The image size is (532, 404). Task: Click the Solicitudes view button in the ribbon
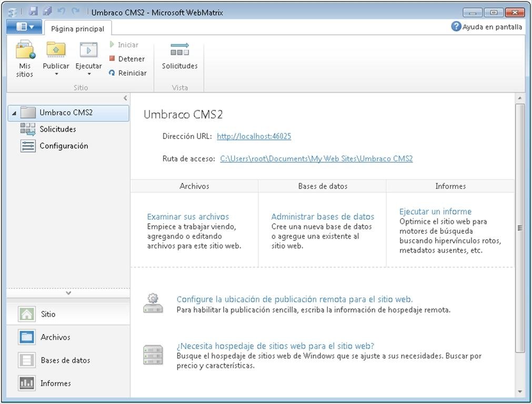179,56
